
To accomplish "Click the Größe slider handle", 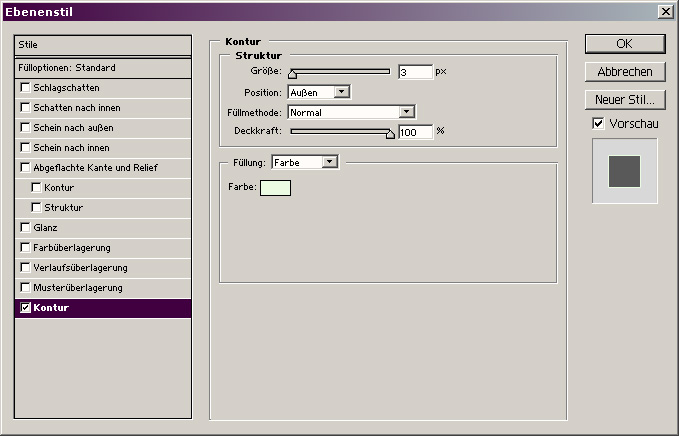I will click(x=293, y=74).
